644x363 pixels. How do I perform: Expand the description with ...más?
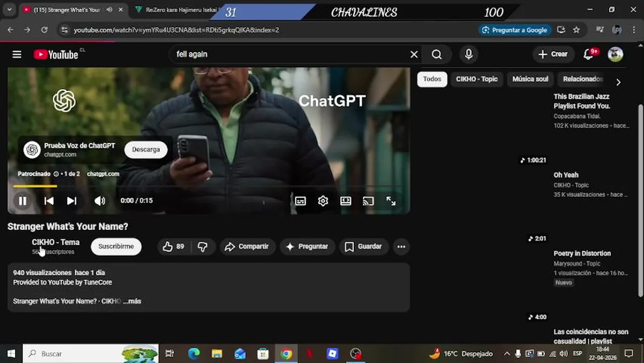132,301
